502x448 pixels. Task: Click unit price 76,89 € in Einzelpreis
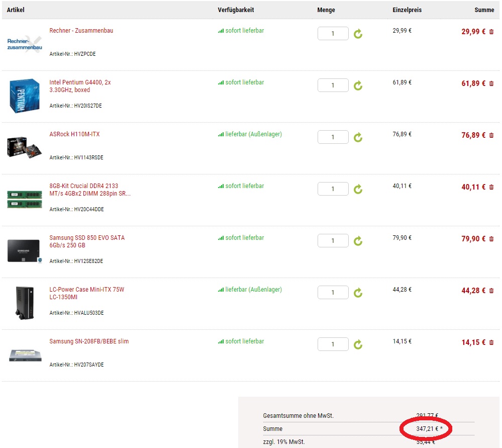(402, 134)
